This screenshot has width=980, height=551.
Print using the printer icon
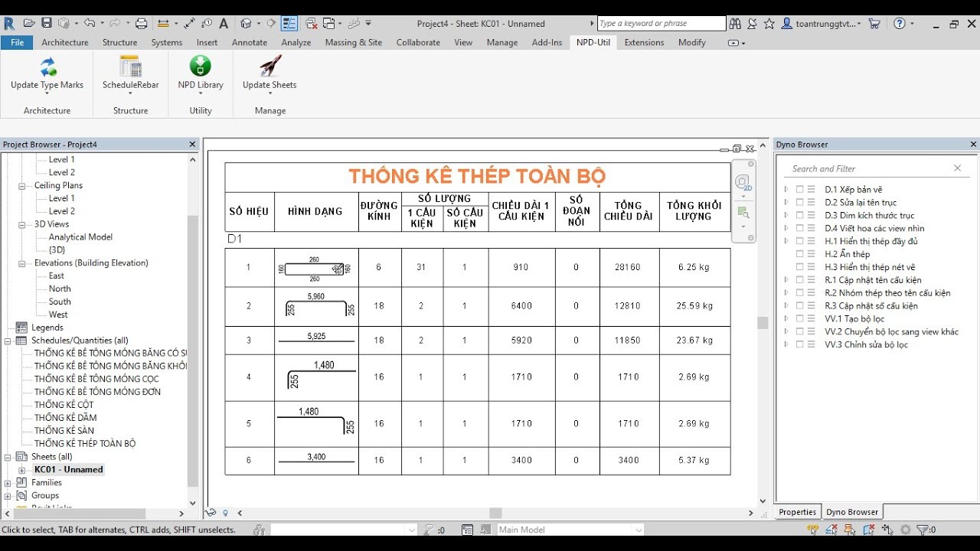tap(141, 24)
